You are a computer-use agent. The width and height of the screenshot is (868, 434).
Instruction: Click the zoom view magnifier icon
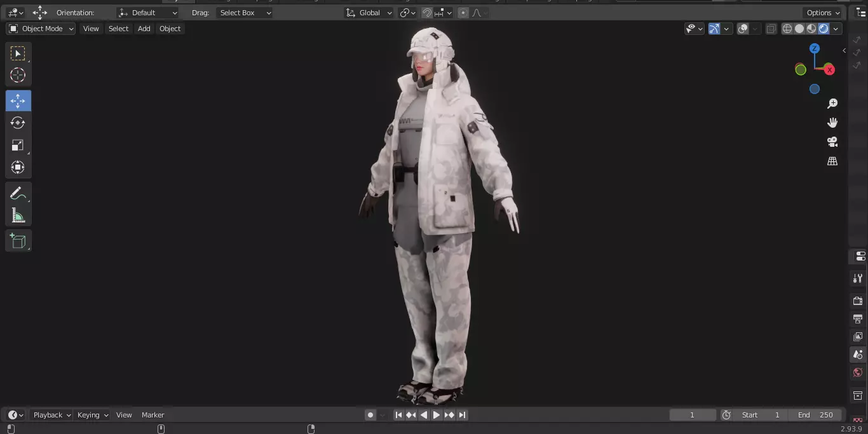tap(832, 104)
